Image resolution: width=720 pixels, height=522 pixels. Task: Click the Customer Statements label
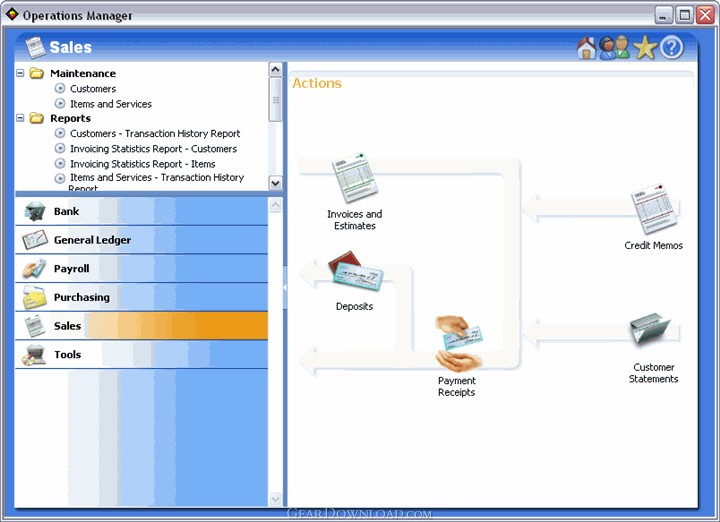tap(653, 373)
